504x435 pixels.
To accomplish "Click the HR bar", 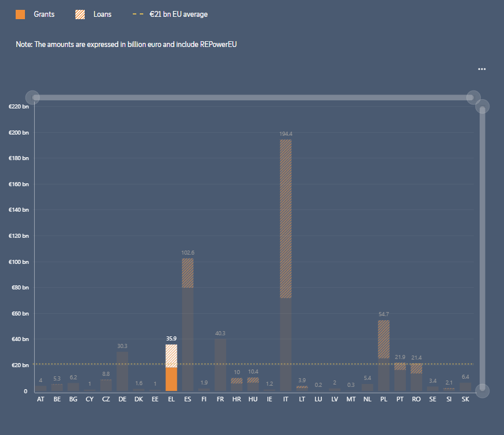I will (x=237, y=385).
